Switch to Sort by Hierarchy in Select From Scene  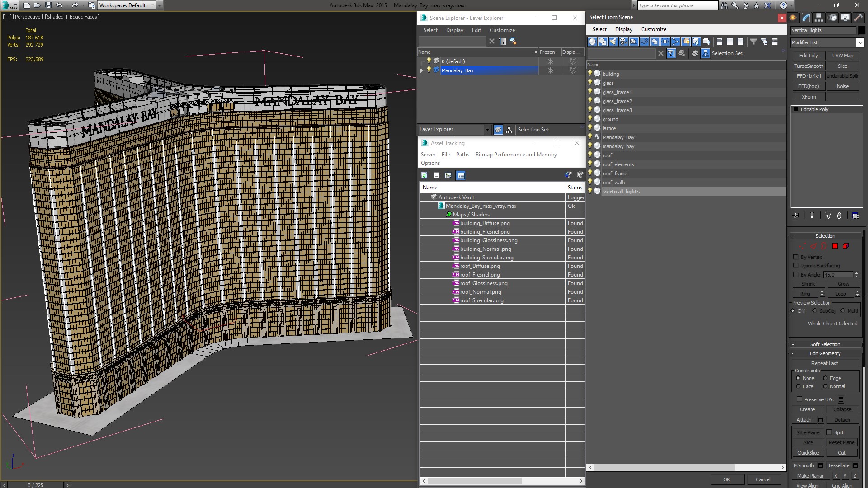click(x=705, y=53)
